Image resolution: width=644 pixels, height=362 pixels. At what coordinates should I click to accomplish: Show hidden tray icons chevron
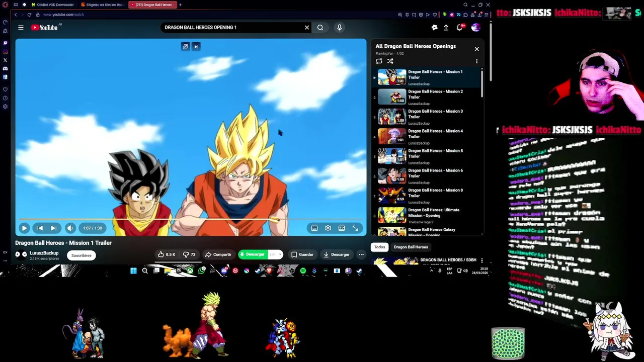431,270
